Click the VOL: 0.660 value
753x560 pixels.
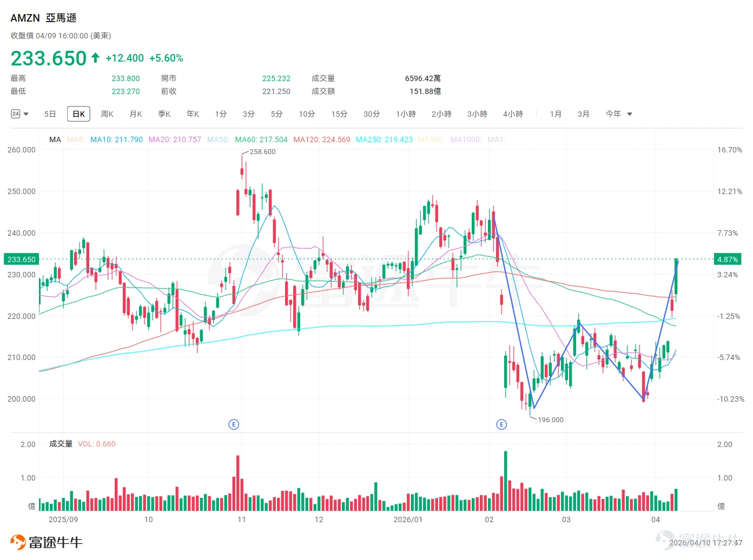click(97, 444)
